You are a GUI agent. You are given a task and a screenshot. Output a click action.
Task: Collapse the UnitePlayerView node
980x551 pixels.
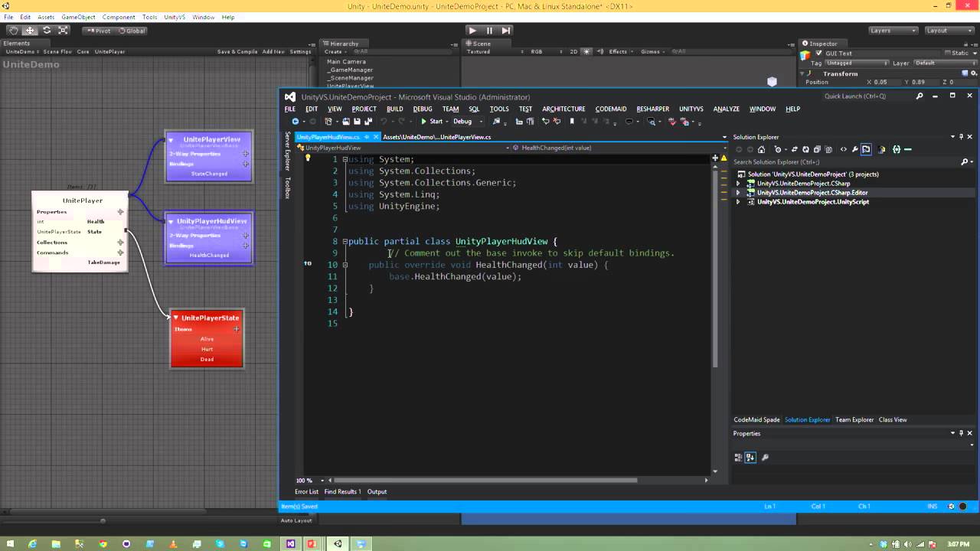[x=171, y=139]
